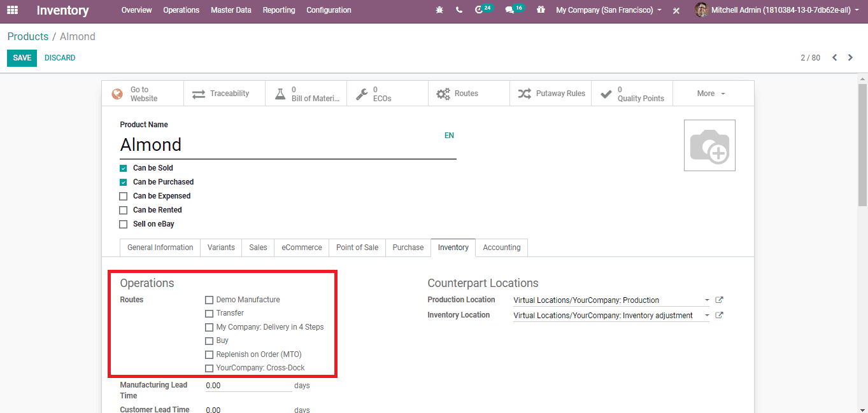Open the apps grid menu icon
This screenshot has width=868, height=413.
pyautogui.click(x=12, y=10)
